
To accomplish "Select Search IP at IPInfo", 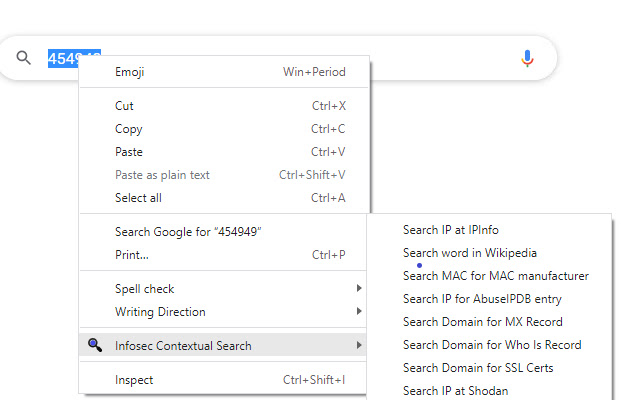I will click(x=450, y=230).
